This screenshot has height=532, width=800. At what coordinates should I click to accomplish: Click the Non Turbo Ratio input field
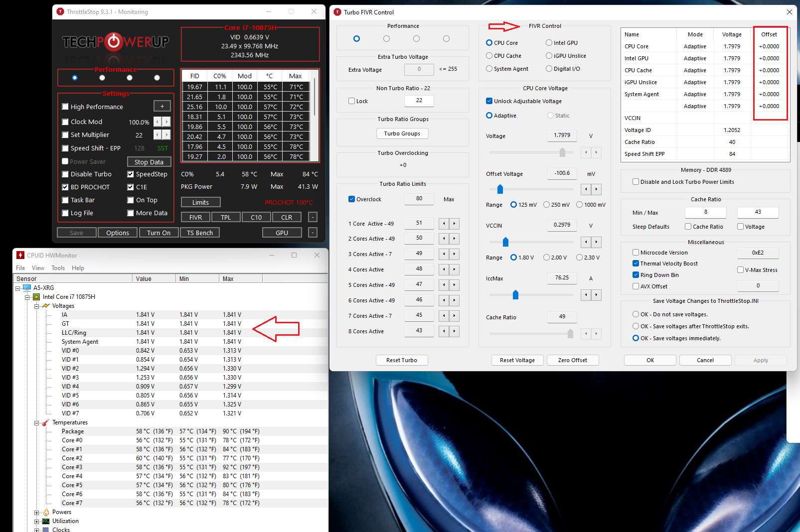point(419,101)
